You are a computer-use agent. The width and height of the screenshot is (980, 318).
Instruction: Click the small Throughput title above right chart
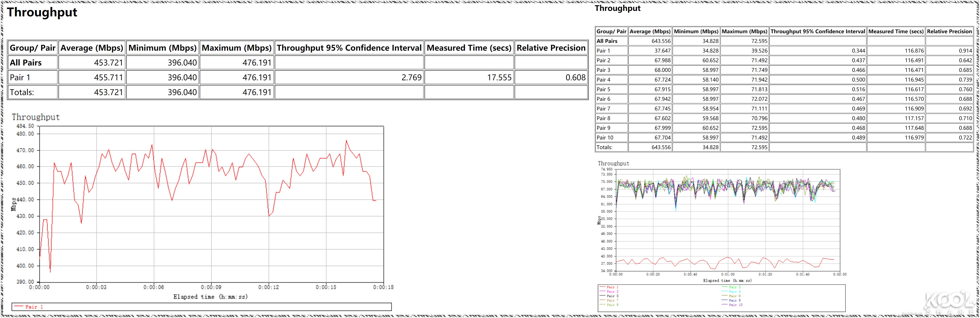(x=613, y=163)
